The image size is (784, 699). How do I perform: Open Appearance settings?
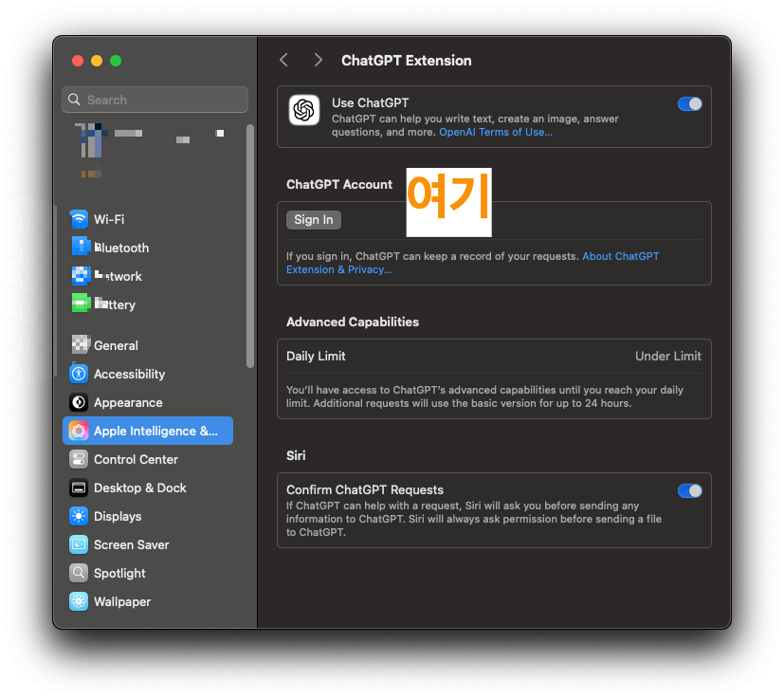pyautogui.click(x=148, y=402)
